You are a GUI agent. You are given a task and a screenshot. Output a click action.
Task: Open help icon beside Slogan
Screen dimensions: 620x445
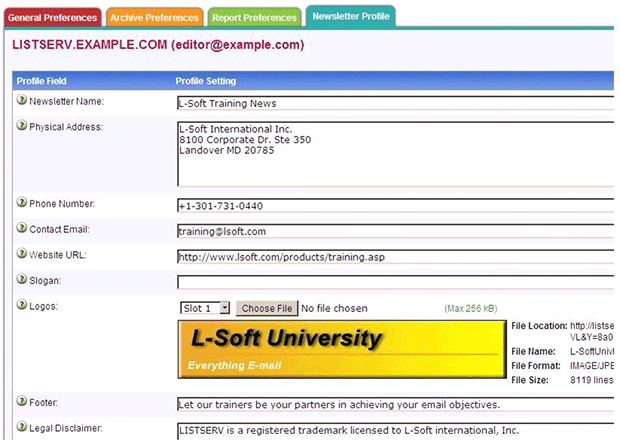pos(22,279)
